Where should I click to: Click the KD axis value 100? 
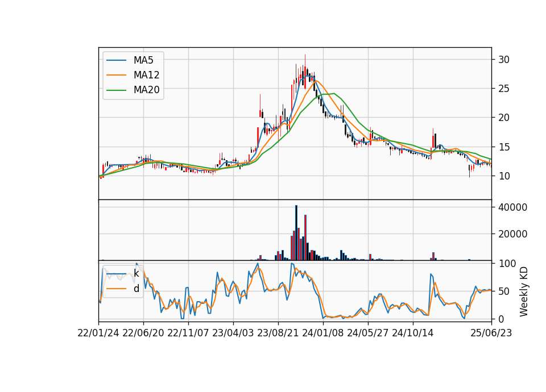[507, 264]
